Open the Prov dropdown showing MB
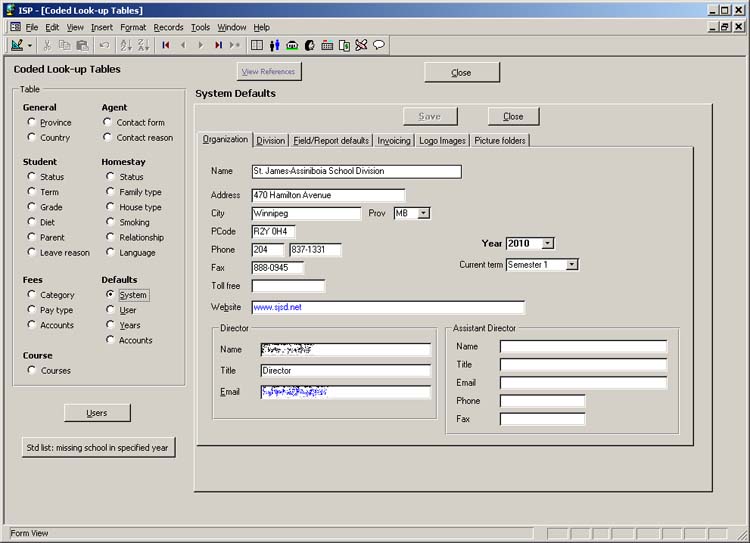Image resolution: width=750 pixels, height=543 pixels. [x=424, y=213]
